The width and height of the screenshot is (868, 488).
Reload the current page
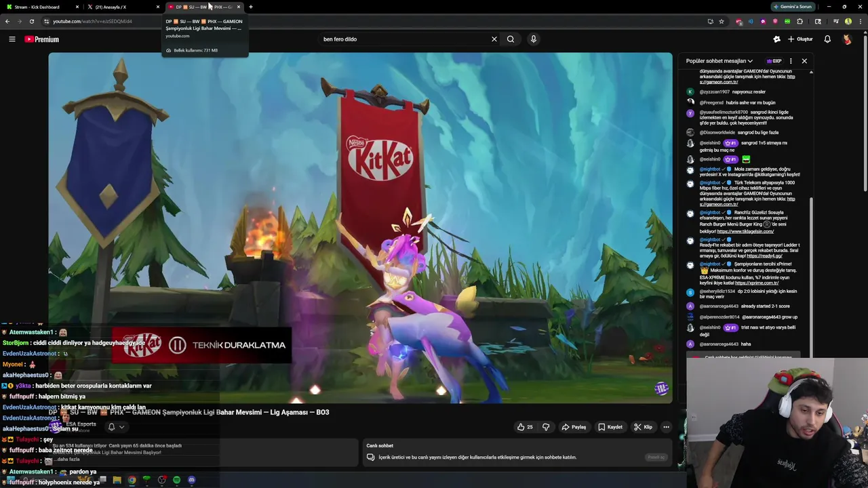[32, 21]
